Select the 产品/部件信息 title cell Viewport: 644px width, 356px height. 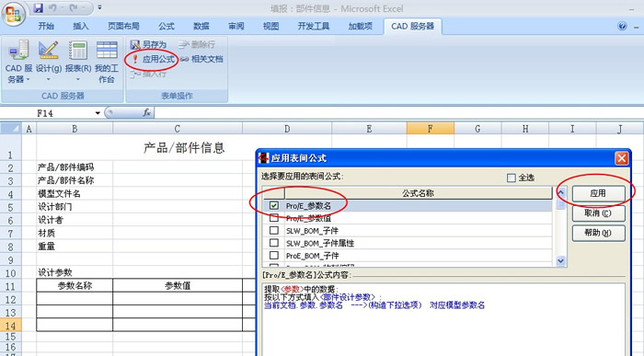(x=184, y=148)
